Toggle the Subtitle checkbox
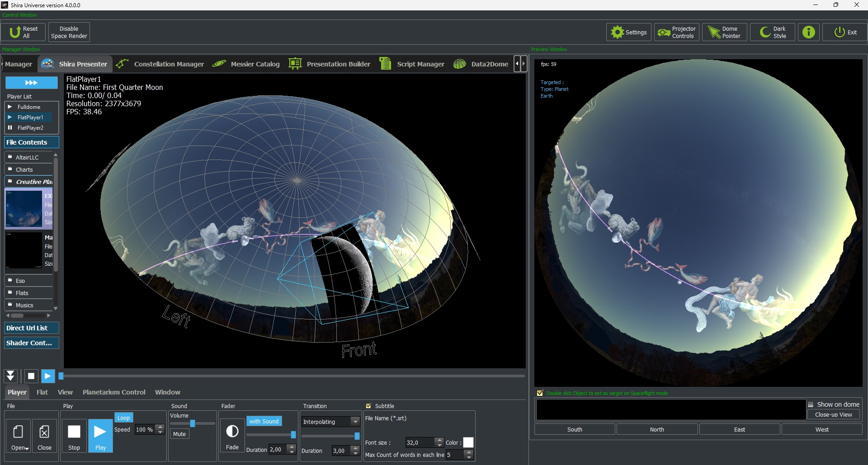The image size is (868, 465). tap(368, 406)
